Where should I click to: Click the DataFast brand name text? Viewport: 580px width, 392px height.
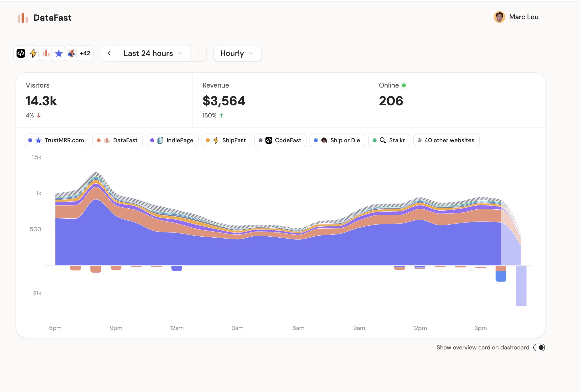(x=53, y=18)
